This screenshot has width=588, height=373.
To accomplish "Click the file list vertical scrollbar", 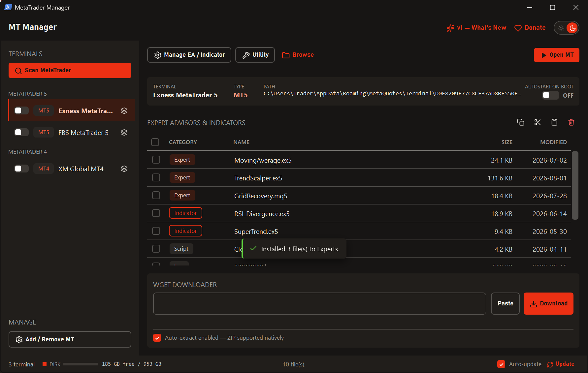I will [x=575, y=185].
